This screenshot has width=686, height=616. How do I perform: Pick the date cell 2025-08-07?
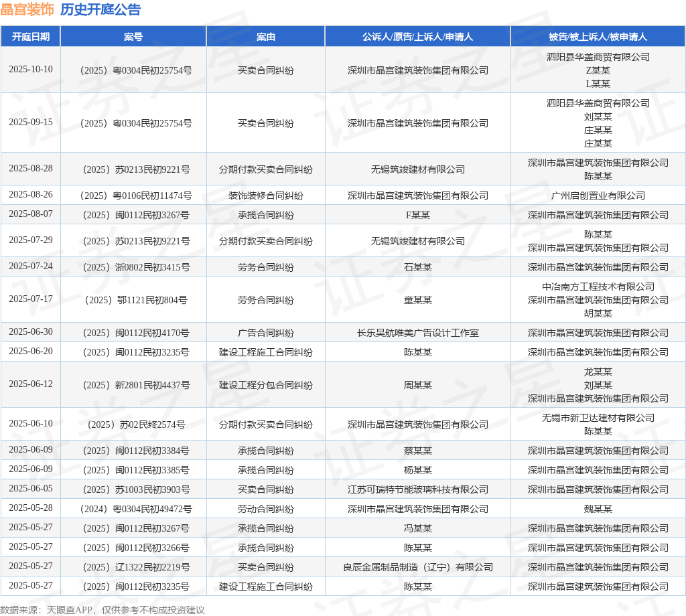tap(31, 214)
